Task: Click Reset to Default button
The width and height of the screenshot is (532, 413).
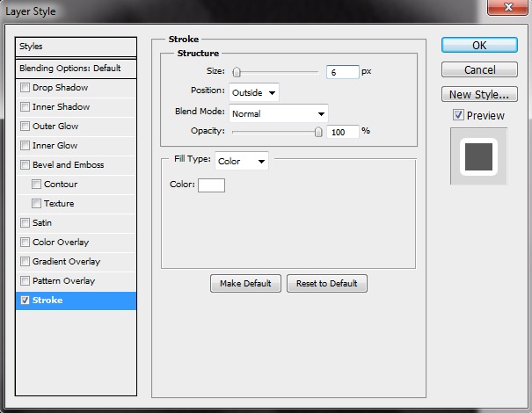Action: coord(327,284)
